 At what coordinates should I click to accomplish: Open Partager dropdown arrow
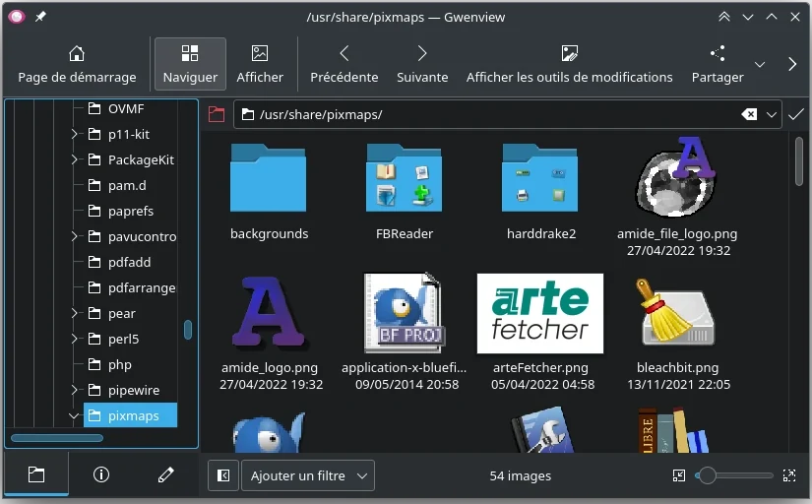point(760,65)
